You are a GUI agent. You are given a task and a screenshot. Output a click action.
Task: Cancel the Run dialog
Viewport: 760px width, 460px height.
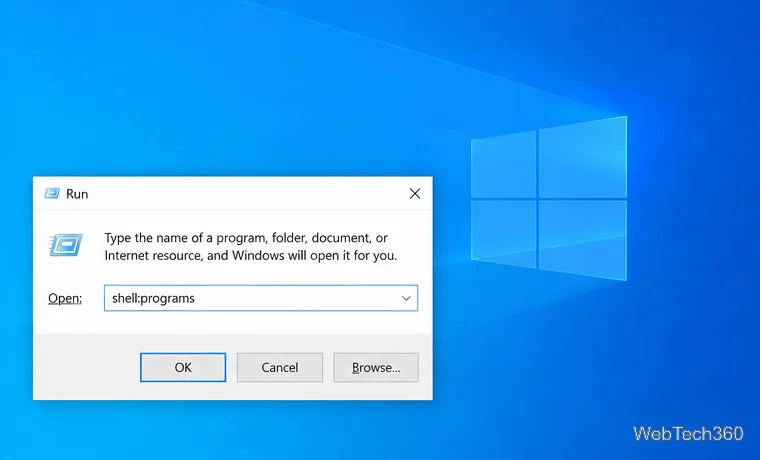pos(280,367)
